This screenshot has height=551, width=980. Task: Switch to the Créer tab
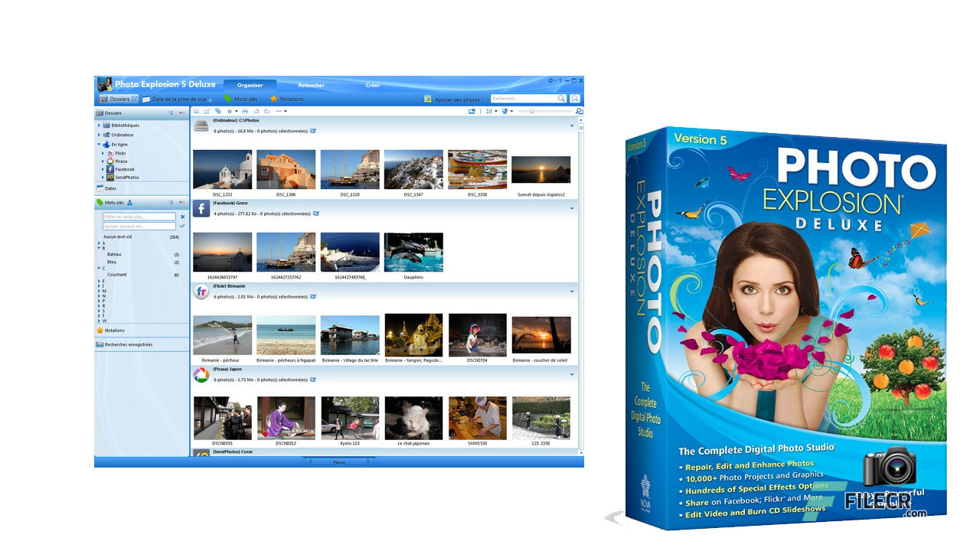(373, 85)
